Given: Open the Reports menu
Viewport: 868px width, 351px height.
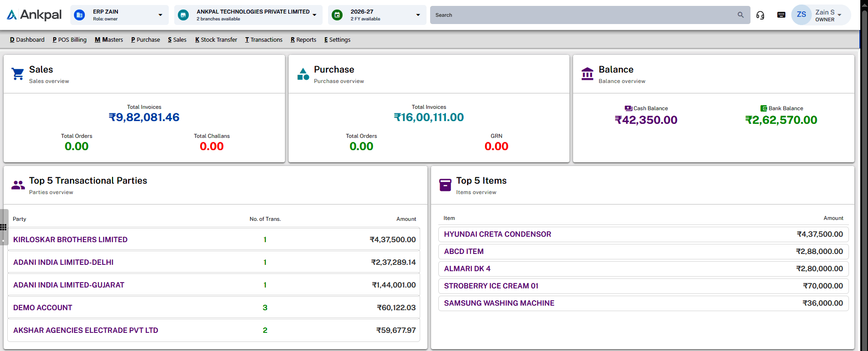Looking at the screenshot, I should pyautogui.click(x=304, y=40).
